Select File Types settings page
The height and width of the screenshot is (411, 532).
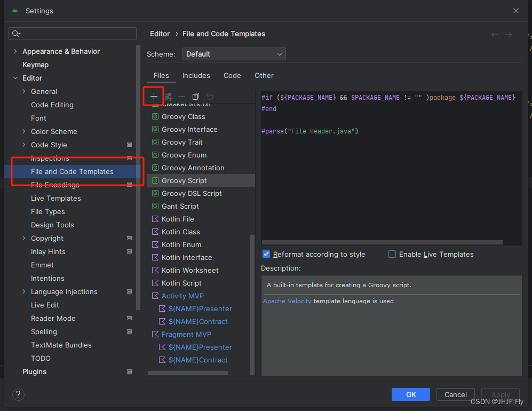point(48,211)
